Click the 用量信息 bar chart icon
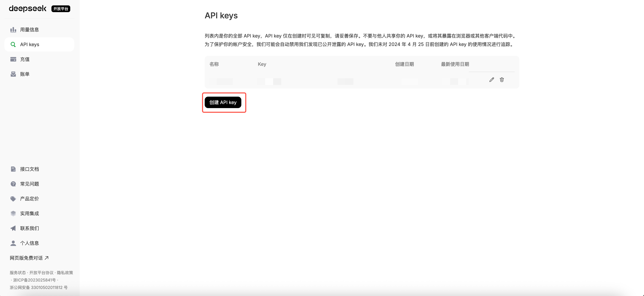 (x=13, y=30)
